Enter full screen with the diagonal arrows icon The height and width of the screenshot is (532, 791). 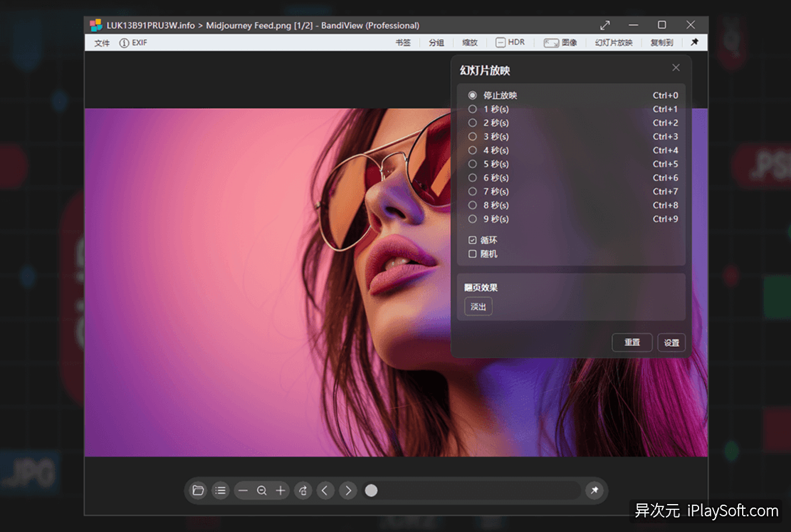click(x=605, y=25)
